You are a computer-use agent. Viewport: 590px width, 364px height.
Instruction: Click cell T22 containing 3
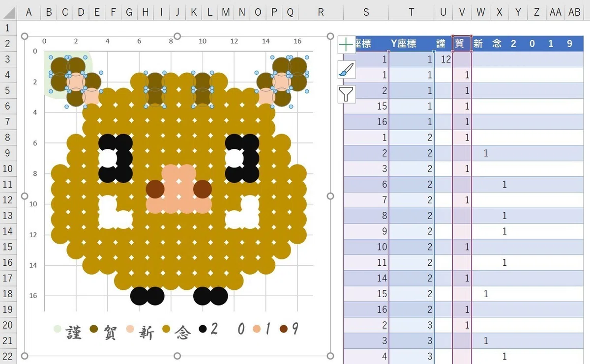click(411, 357)
